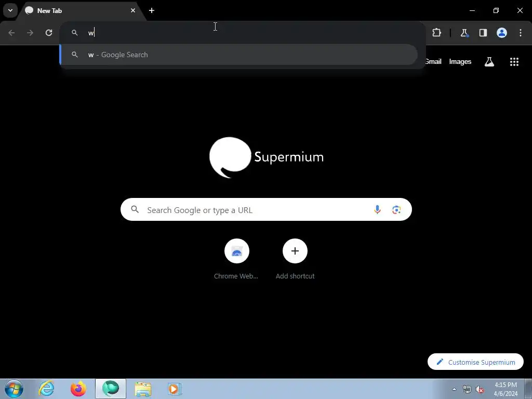This screenshot has width=532, height=399.
Task: Open Search Labs flask on page
Action: point(489,61)
